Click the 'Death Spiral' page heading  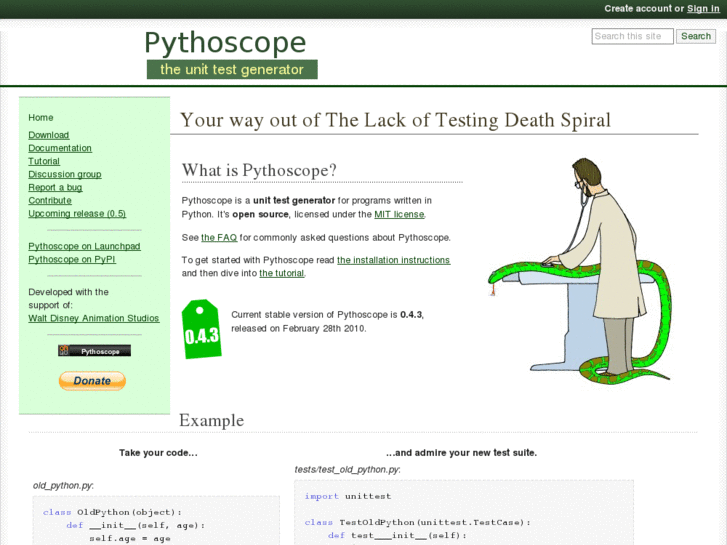pos(395,120)
